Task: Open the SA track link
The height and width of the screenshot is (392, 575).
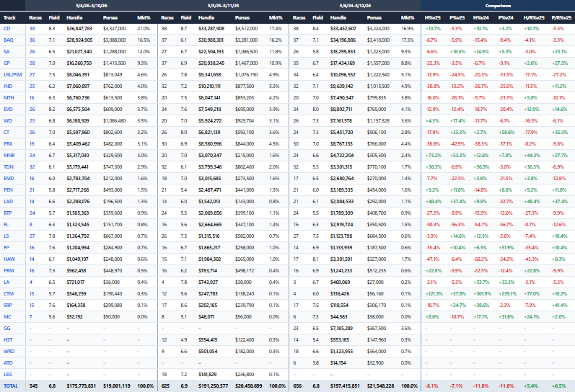Action: (6, 52)
